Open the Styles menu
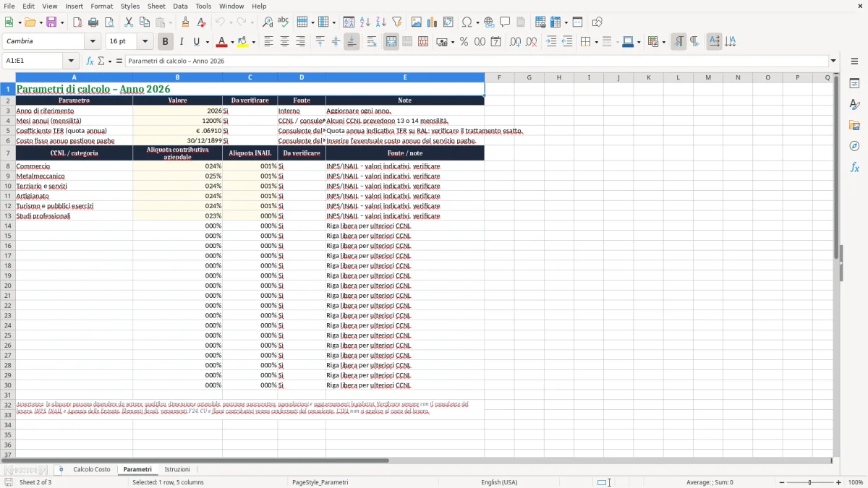868x488 pixels. 129,6
